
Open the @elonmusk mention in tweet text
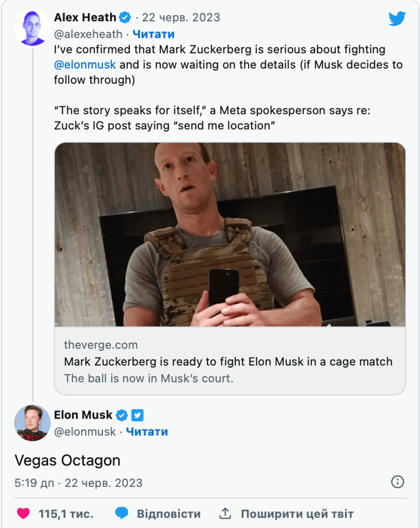tap(85, 65)
